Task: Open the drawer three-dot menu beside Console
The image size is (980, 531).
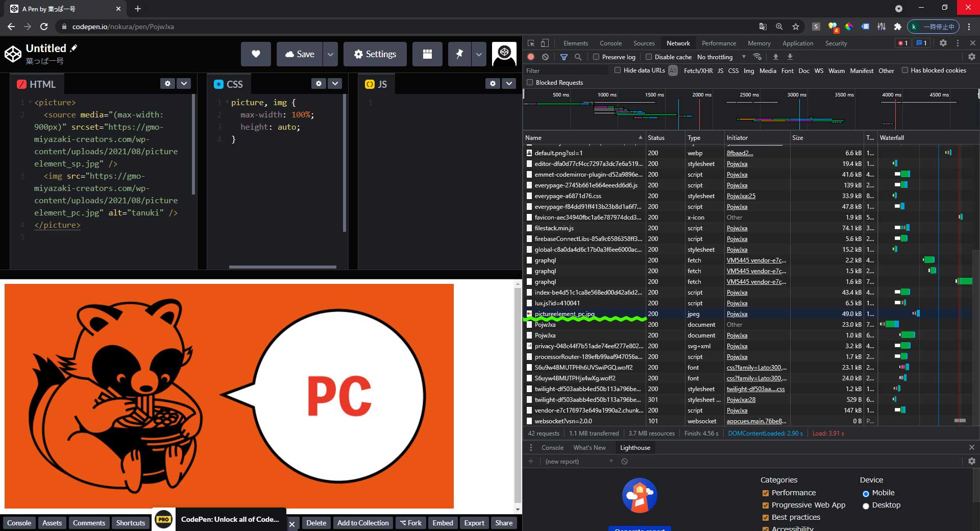Action: [531, 447]
